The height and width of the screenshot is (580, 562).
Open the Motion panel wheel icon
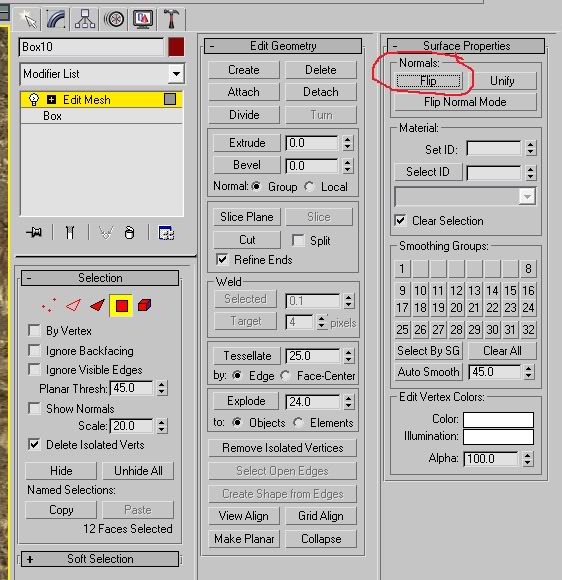tap(114, 19)
